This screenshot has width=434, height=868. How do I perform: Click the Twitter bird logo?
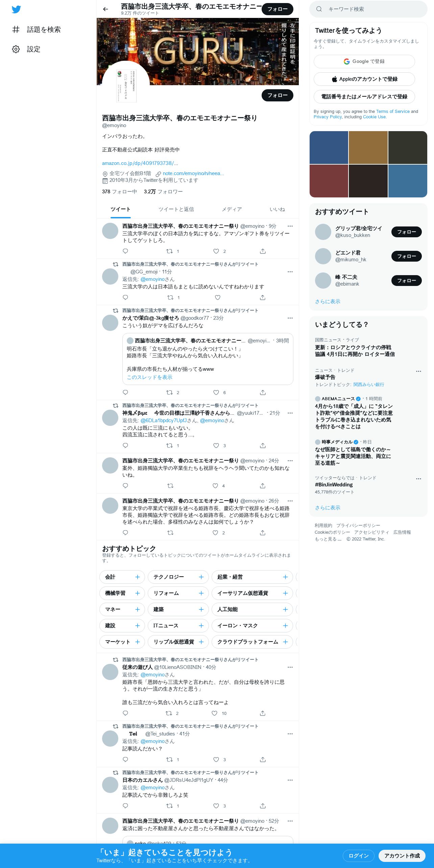[16, 9]
